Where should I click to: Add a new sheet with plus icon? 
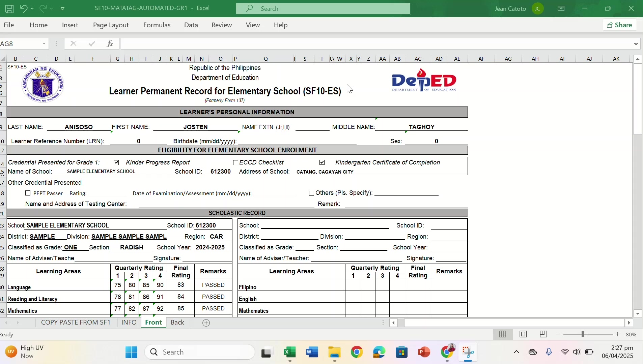(x=206, y=323)
